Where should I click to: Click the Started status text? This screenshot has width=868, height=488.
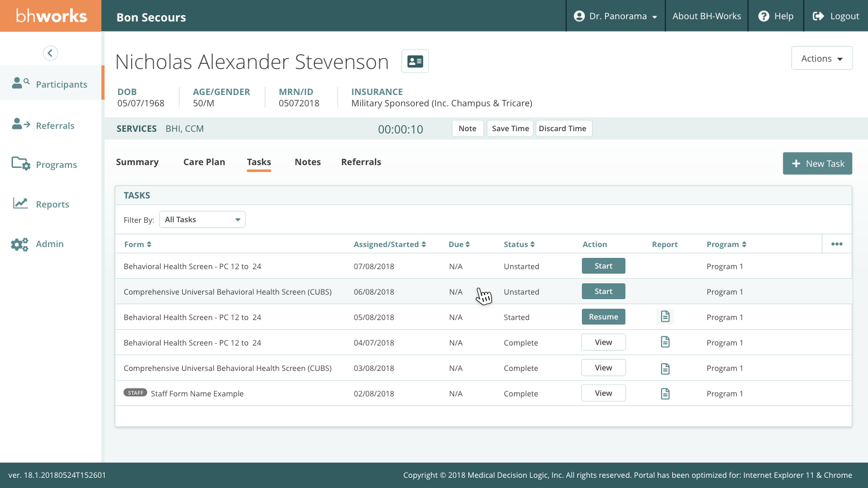pyautogui.click(x=517, y=317)
